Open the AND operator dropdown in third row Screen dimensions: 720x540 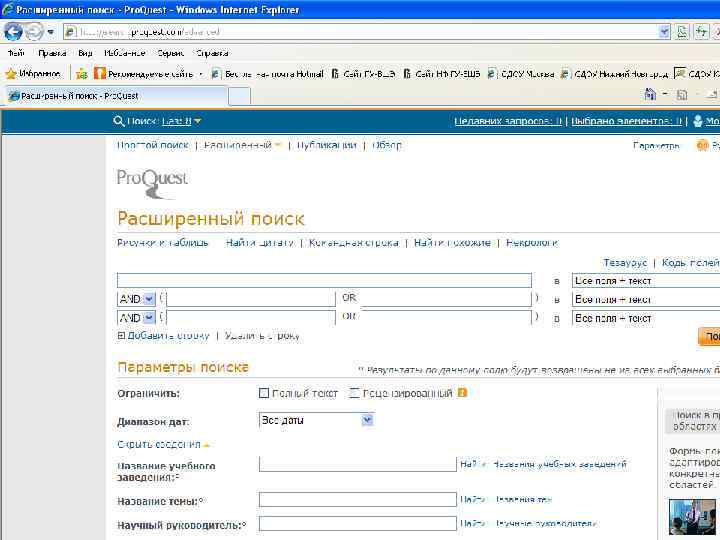point(136,317)
